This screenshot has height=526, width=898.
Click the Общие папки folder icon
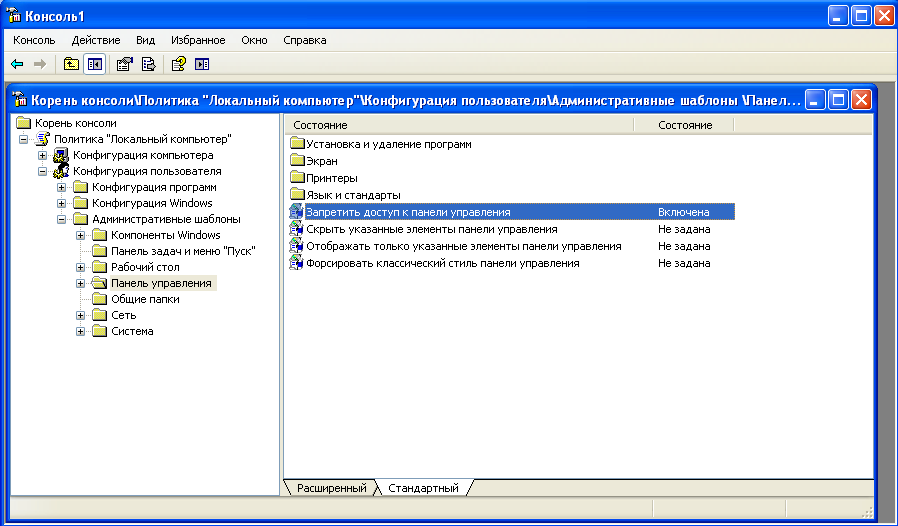tap(100, 299)
